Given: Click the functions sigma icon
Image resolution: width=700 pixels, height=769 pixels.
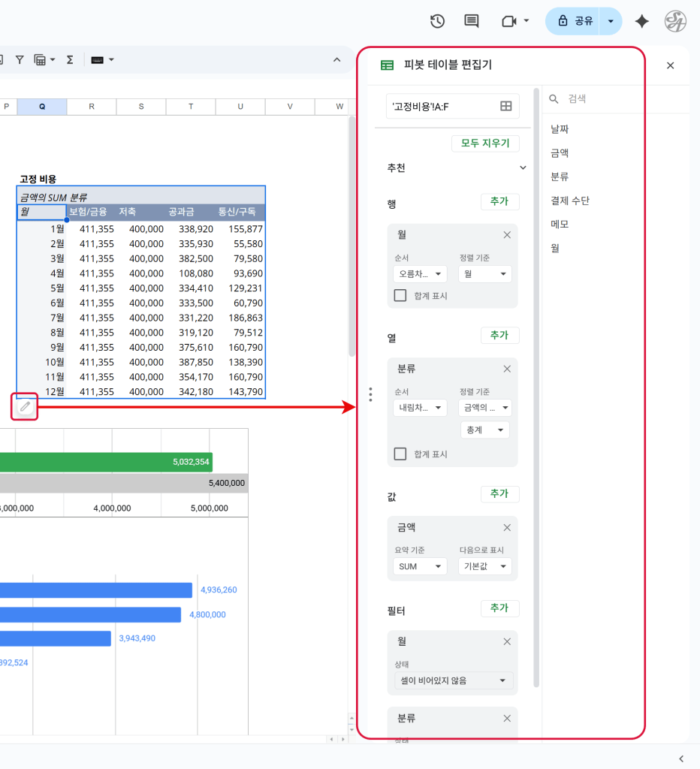Looking at the screenshot, I should 70,59.
